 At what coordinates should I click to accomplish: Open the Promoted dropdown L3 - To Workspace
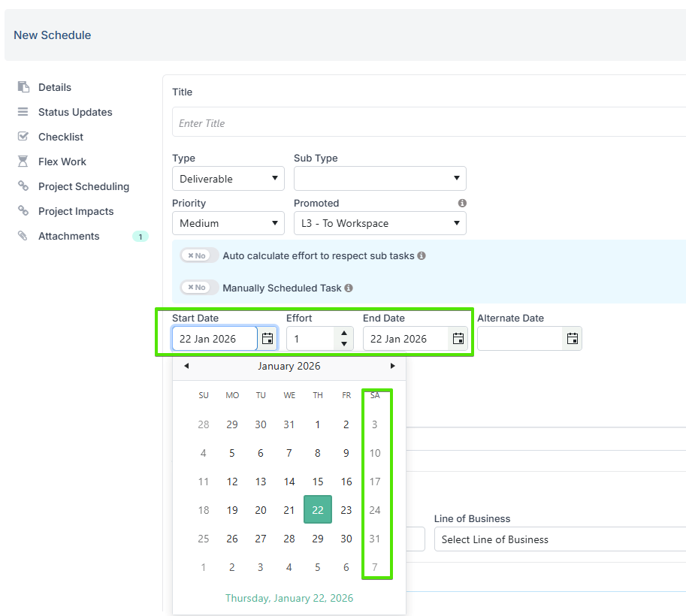379,223
